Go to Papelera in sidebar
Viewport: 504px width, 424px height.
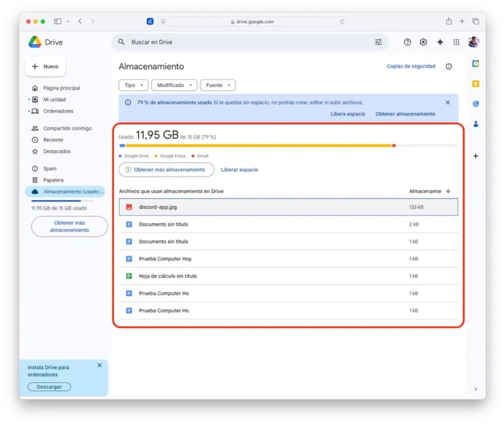coord(53,180)
